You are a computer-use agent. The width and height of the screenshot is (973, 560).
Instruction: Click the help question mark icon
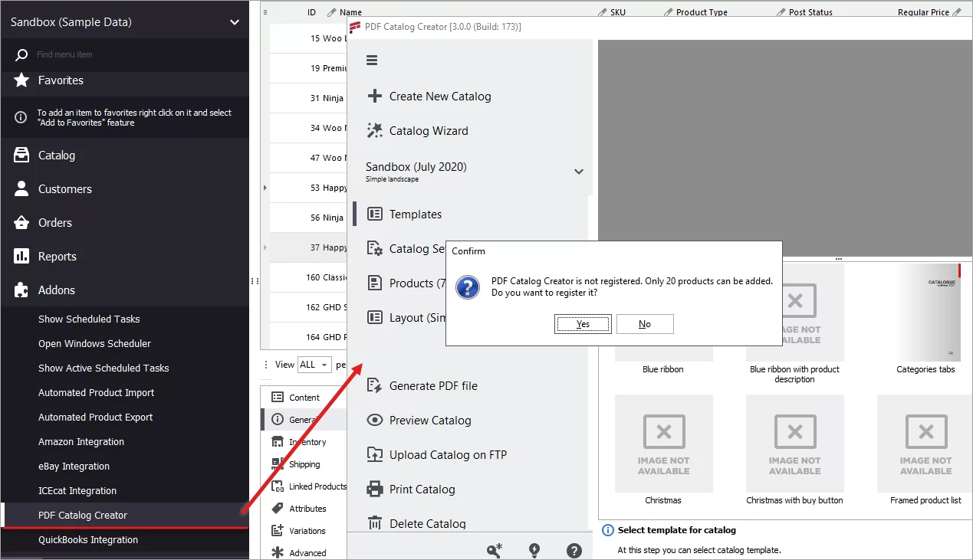click(574, 550)
